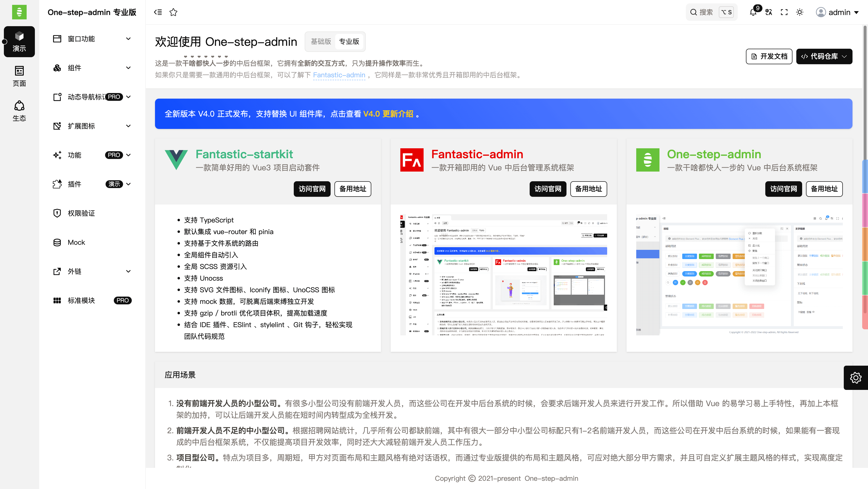Select the Mock item in the sidebar
868x489 pixels.
pos(76,242)
